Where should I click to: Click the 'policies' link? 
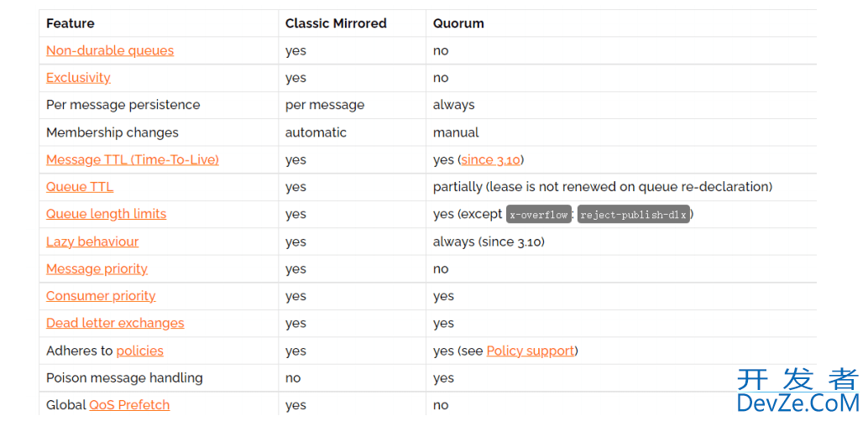pos(140,351)
